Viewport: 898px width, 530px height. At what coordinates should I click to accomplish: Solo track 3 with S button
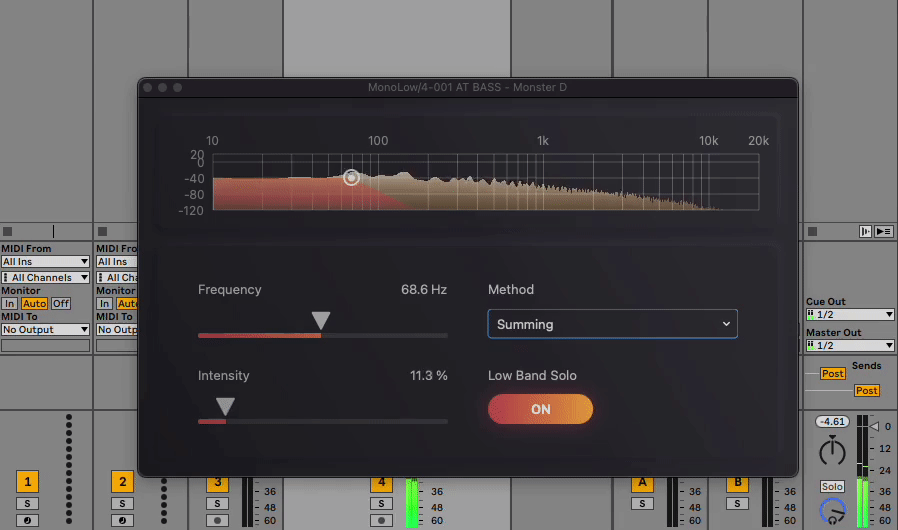(218, 503)
